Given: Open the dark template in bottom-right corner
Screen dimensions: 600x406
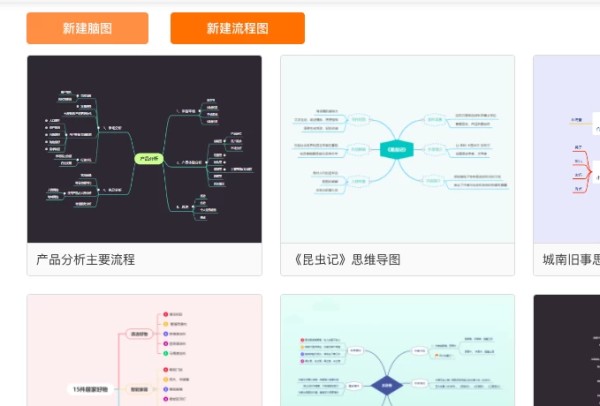Looking at the screenshot, I should (567, 350).
